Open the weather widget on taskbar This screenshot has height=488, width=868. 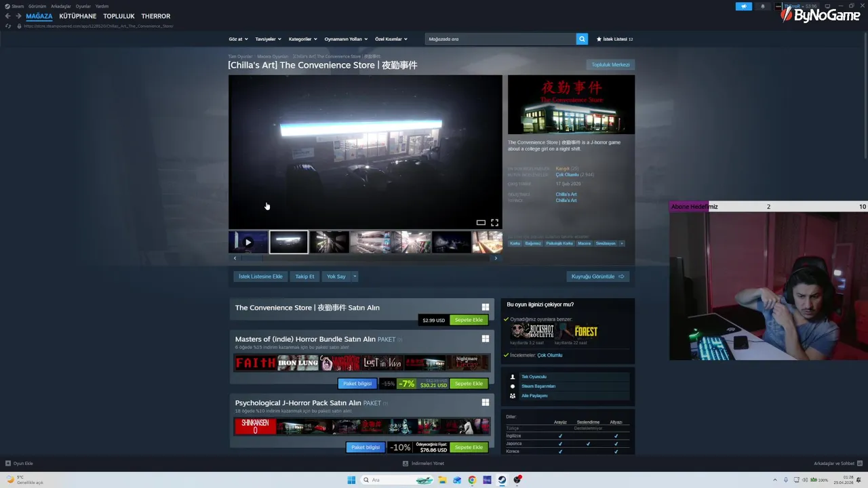point(24,480)
